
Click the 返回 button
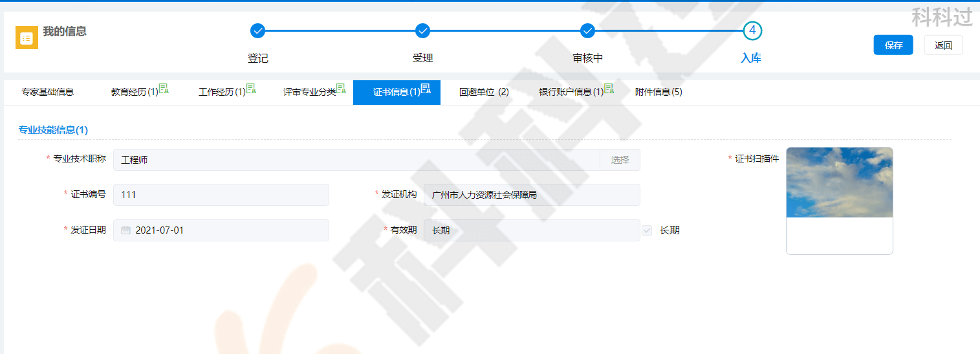943,45
